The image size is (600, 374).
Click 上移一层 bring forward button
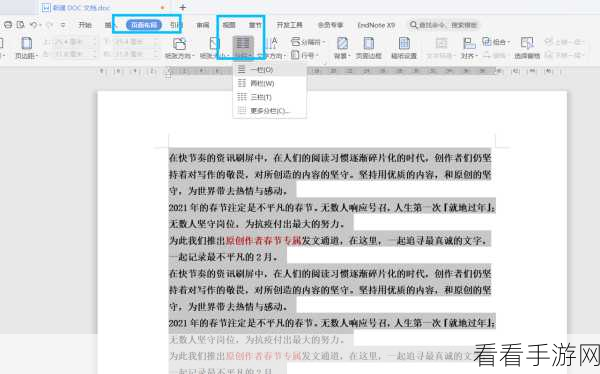564,42
